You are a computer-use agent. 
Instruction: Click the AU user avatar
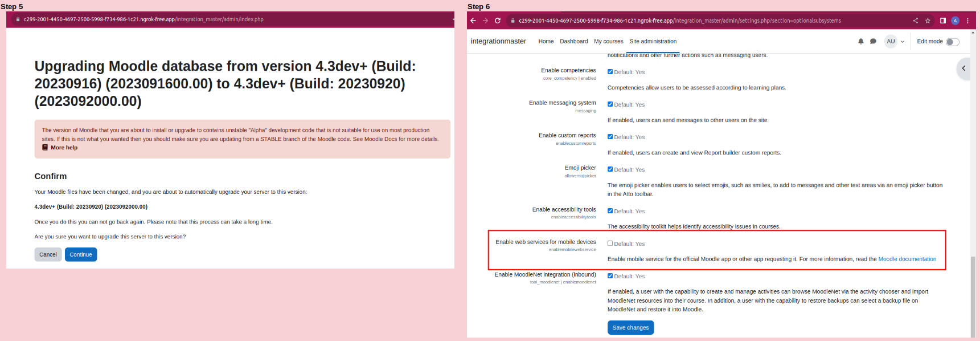[891, 41]
